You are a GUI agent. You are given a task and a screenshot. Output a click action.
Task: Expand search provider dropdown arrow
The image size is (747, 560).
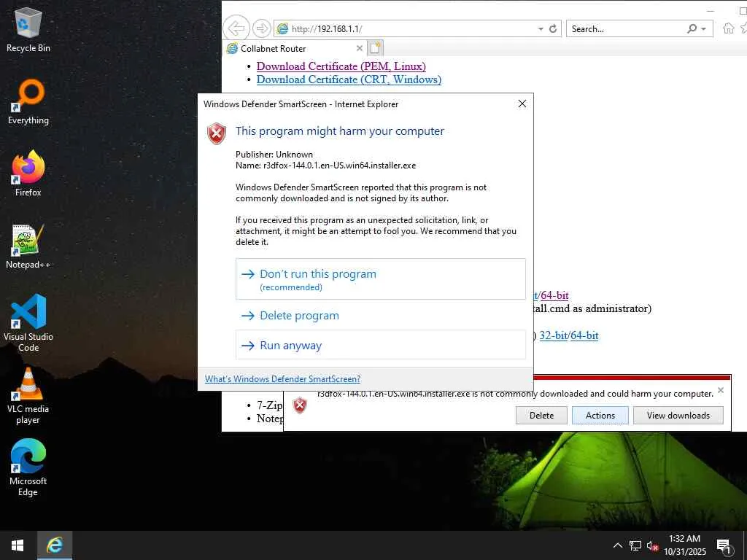[x=704, y=29]
